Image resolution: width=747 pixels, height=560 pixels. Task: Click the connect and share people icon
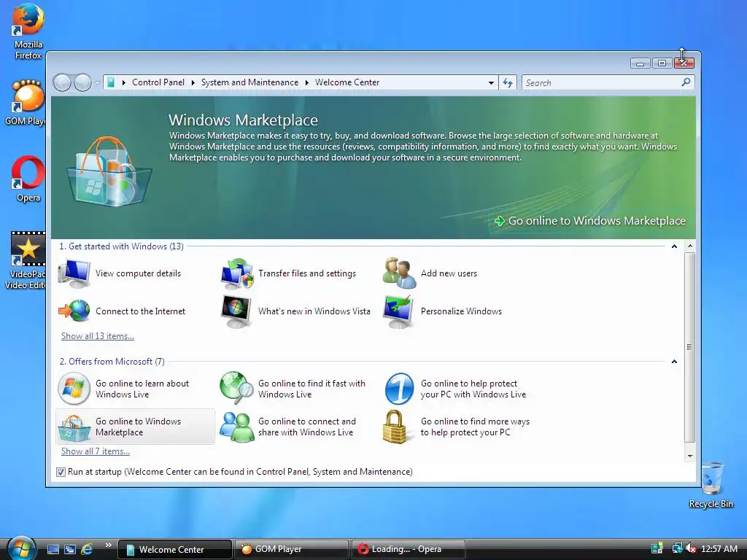[x=237, y=427]
